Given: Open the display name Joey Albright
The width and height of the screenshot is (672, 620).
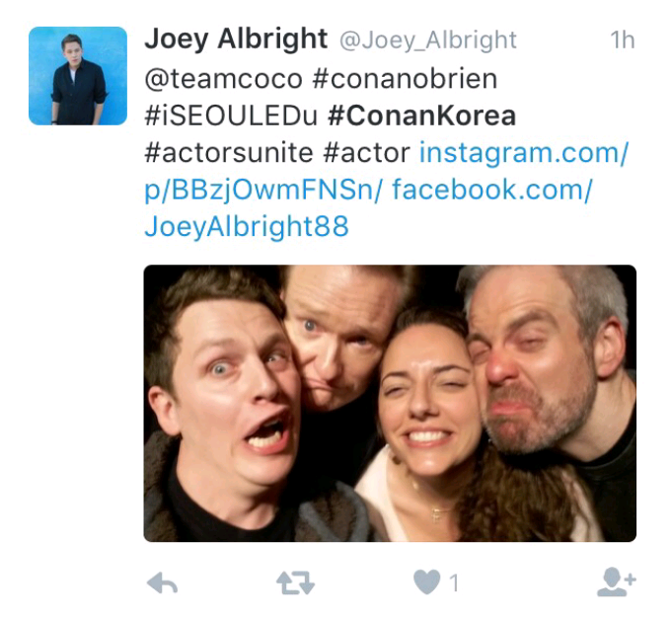Looking at the screenshot, I should (236, 39).
